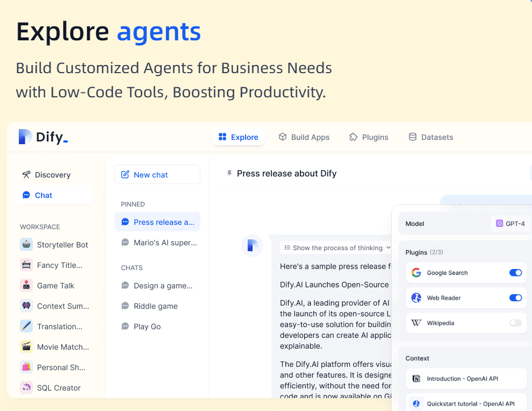Image resolution: width=532 pixels, height=411 pixels.
Task: Click the pin icon beside Press release title
Action: [229, 174]
